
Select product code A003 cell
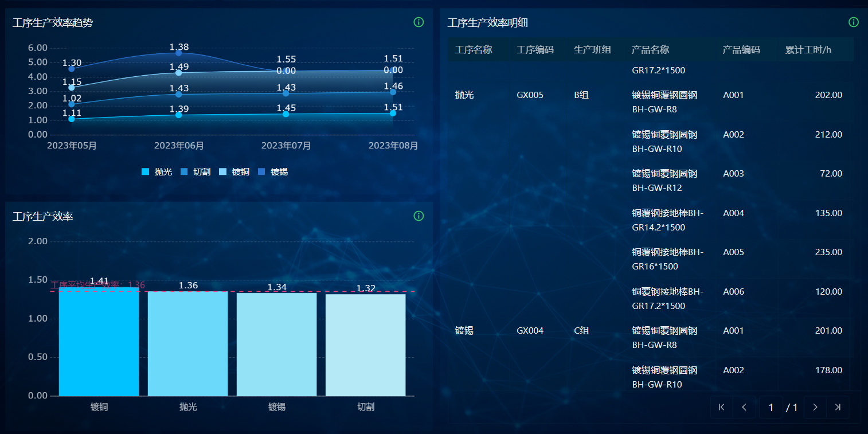click(x=733, y=174)
